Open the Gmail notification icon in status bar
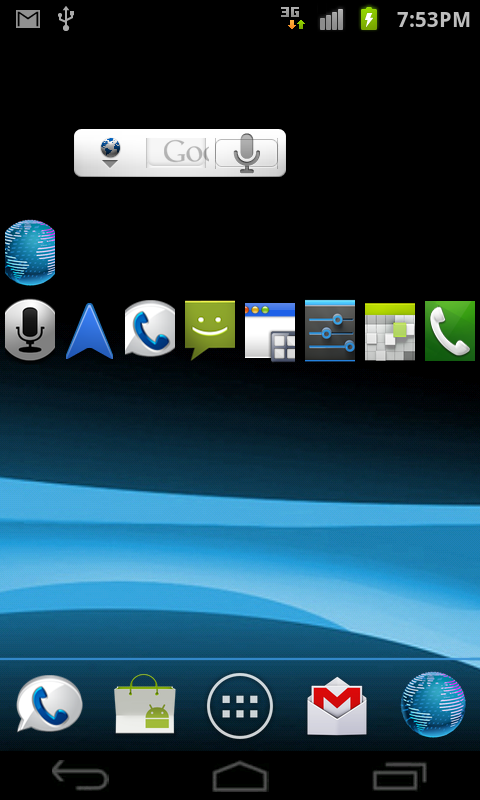Viewport: 480px width, 800px height. pos(28,19)
